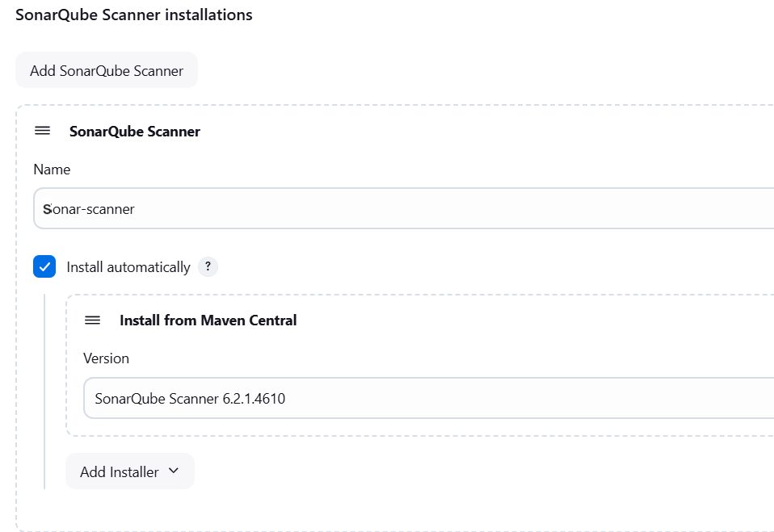Focus the Name field containing Sonar-scanner
Image resolution: width=774 pixels, height=532 pixels.
click(x=403, y=208)
